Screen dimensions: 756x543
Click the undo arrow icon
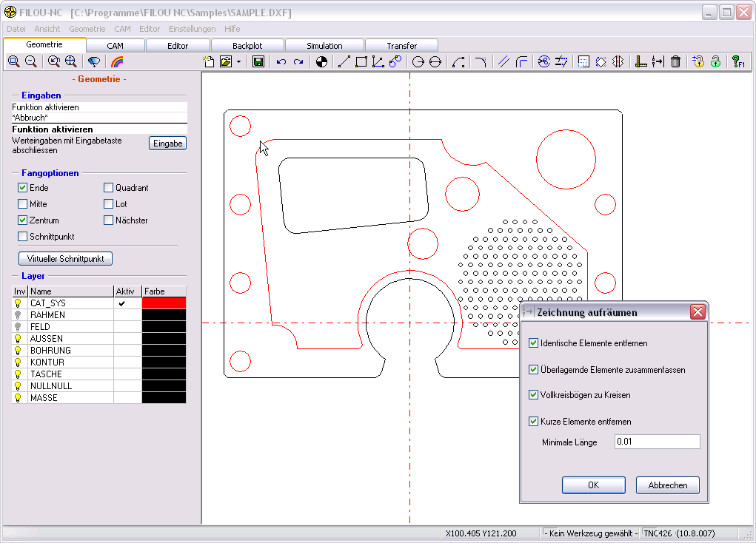[x=281, y=62]
